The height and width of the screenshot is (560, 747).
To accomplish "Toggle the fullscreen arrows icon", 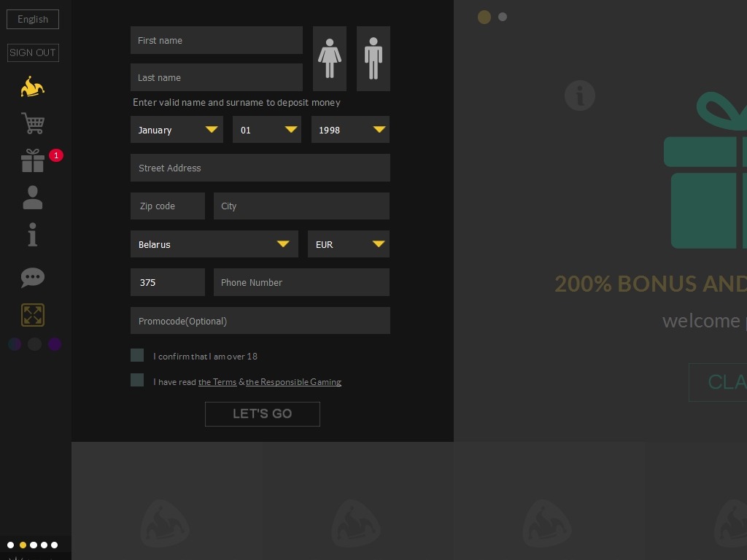I will click(x=33, y=315).
